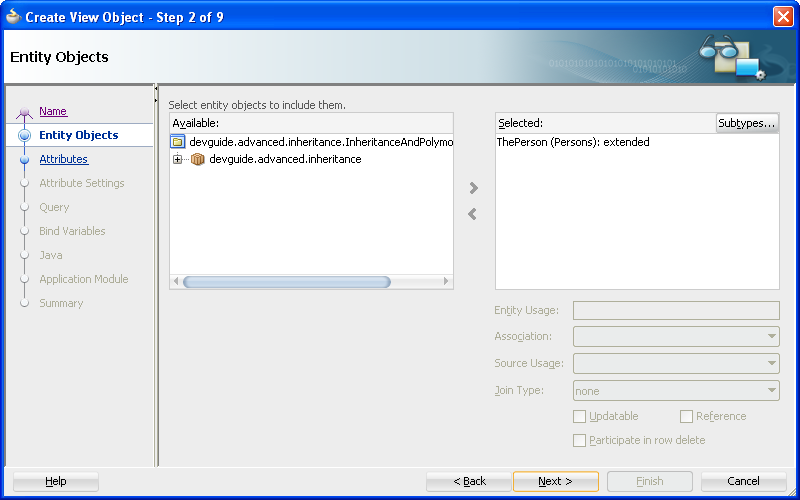Image resolution: width=800 pixels, height=500 pixels.
Task: Select devguide.advanced.inheritance package row
Action: coord(276,159)
